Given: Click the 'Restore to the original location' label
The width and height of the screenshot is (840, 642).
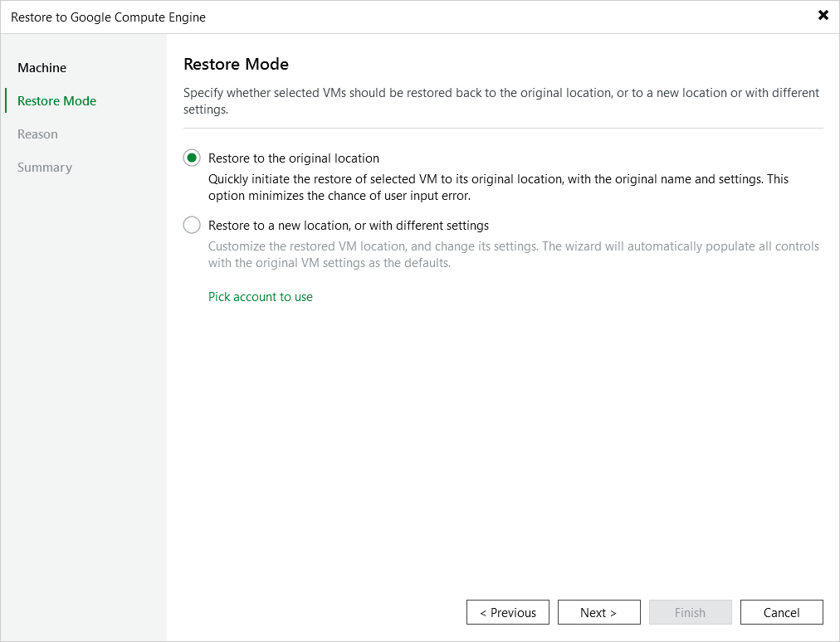Looking at the screenshot, I should point(294,158).
